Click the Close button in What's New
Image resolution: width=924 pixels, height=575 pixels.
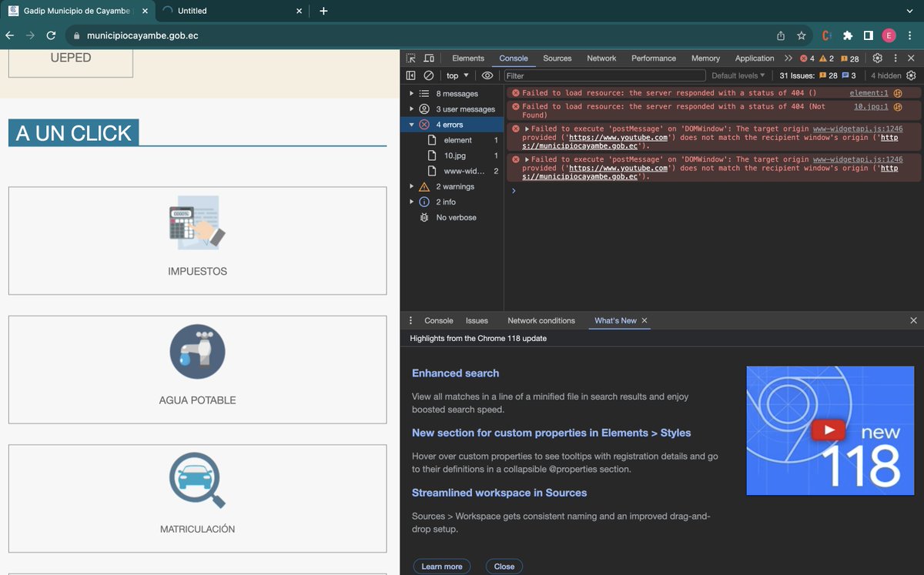click(x=504, y=567)
